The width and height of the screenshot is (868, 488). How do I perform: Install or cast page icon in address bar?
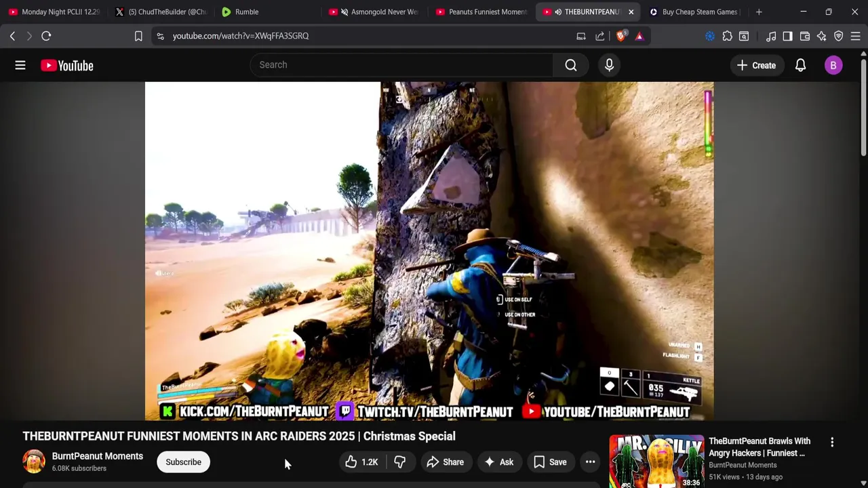point(581,36)
